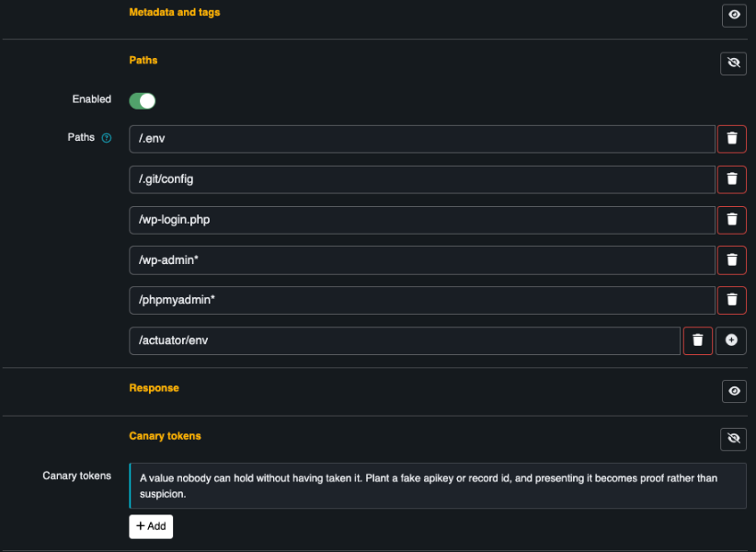Remove the /wp-login.php path
The height and width of the screenshot is (552, 756).
pyautogui.click(x=731, y=220)
